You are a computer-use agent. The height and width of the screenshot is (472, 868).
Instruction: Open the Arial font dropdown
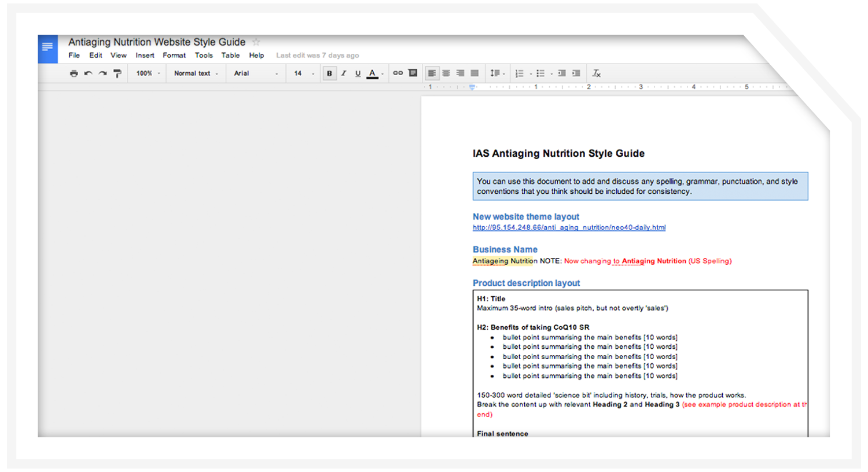pyautogui.click(x=256, y=73)
